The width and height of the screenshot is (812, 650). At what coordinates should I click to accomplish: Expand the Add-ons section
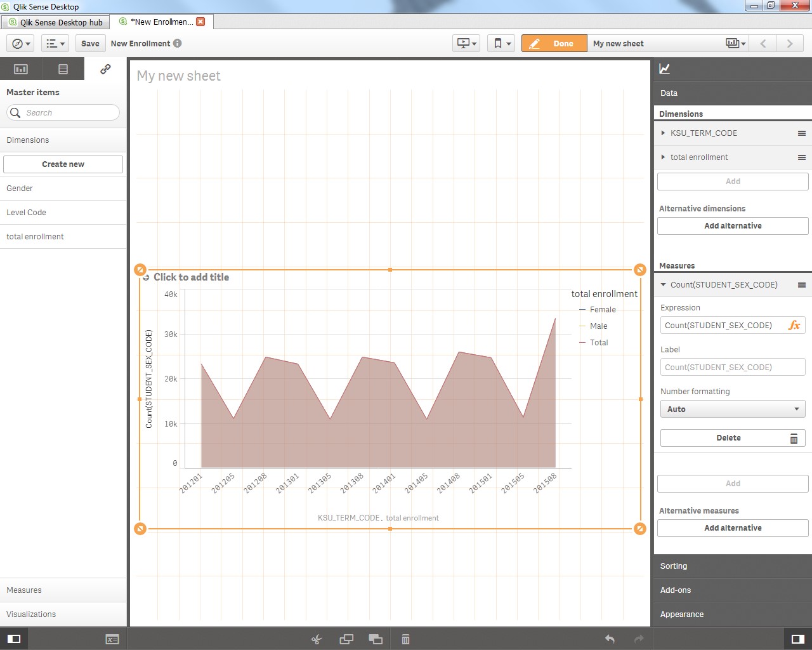733,590
